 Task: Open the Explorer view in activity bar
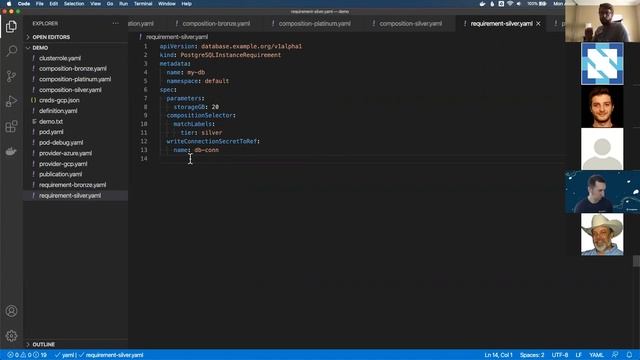tap(11, 27)
